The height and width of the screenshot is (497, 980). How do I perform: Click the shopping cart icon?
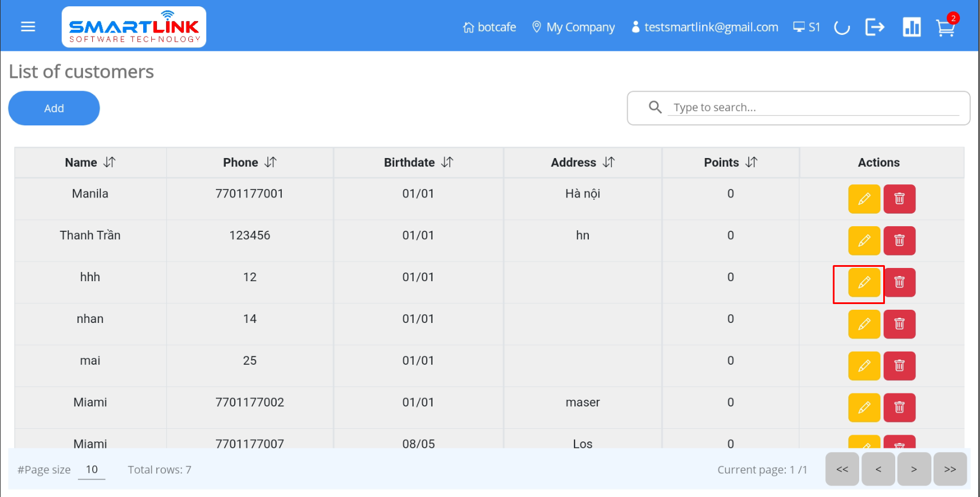tap(945, 27)
